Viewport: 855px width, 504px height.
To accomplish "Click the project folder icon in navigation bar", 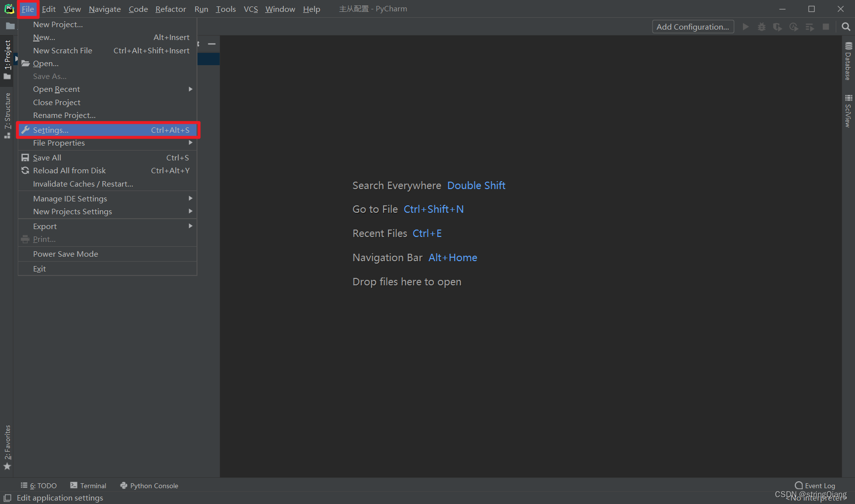I will point(10,26).
